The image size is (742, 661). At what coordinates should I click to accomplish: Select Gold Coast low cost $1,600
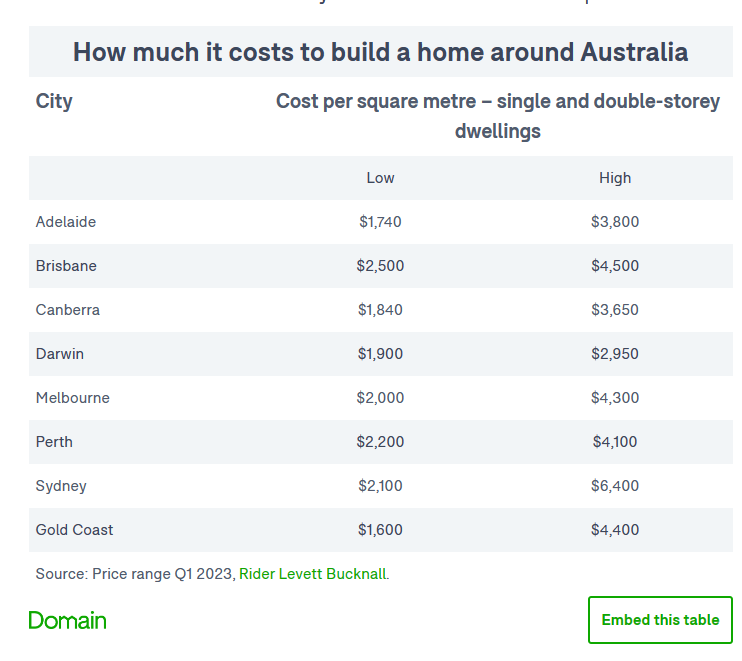pos(380,530)
